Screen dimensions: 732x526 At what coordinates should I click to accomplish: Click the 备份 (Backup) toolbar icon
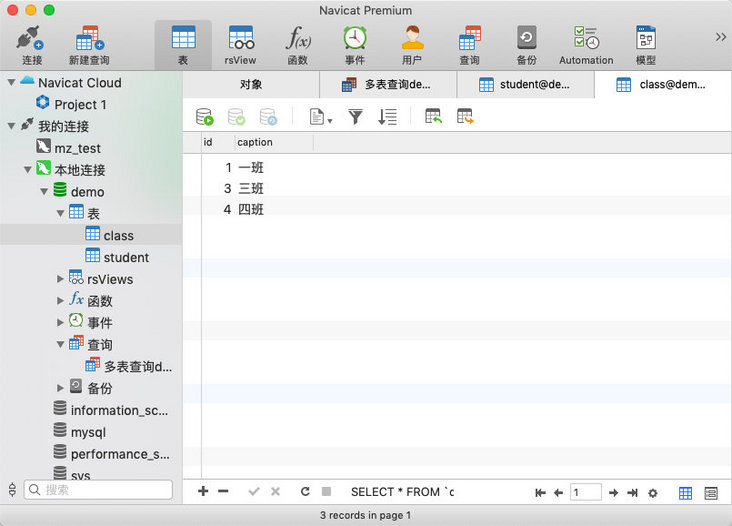pos(526,42)
